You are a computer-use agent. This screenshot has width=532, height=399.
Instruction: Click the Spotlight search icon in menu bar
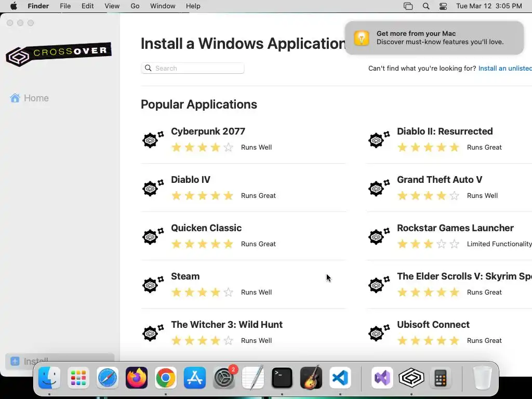(x=426, y=6)
